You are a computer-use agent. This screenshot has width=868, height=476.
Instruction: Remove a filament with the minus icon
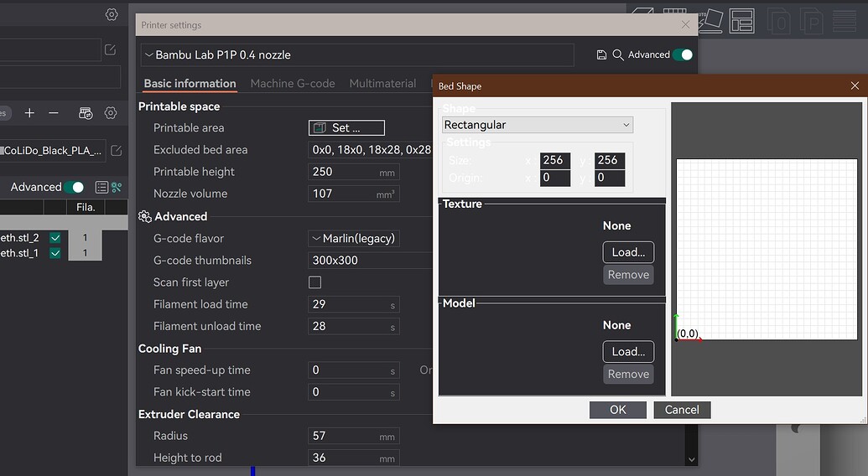pos(53,113)
